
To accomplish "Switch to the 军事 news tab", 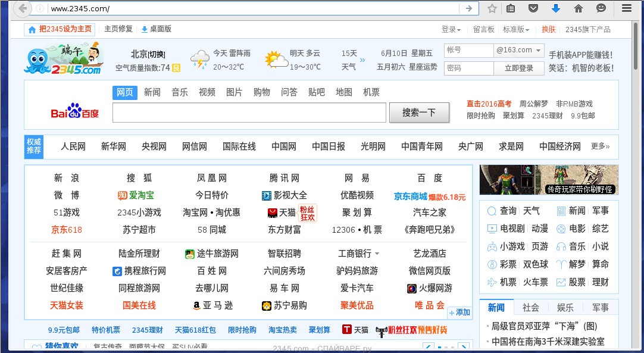I will (601, 307).
